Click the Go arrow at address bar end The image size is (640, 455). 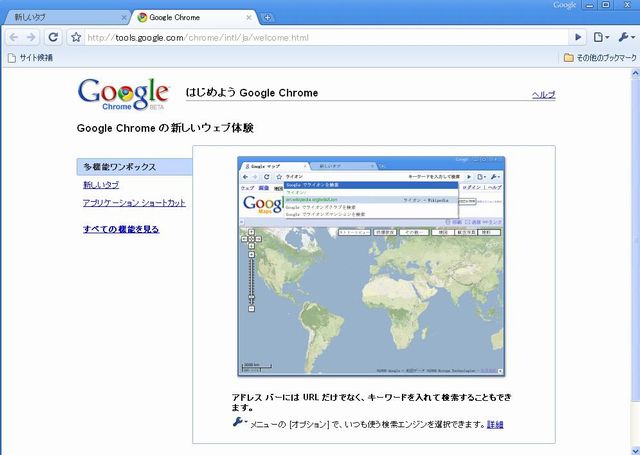(578, 38)
